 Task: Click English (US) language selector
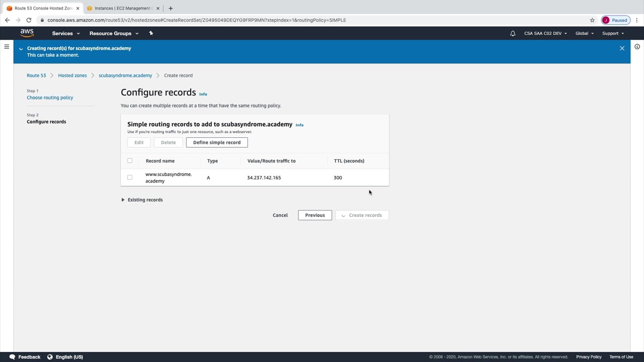[69, 357]
